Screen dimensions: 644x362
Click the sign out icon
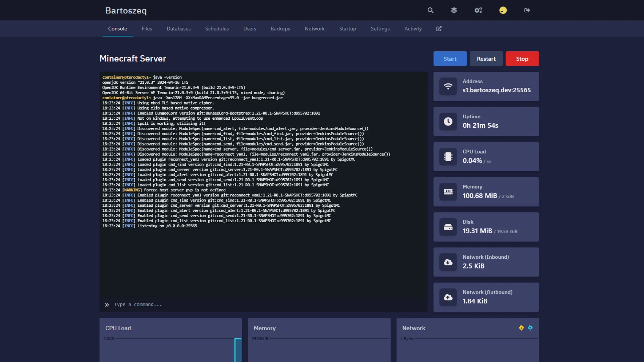[x=527, y=10]
